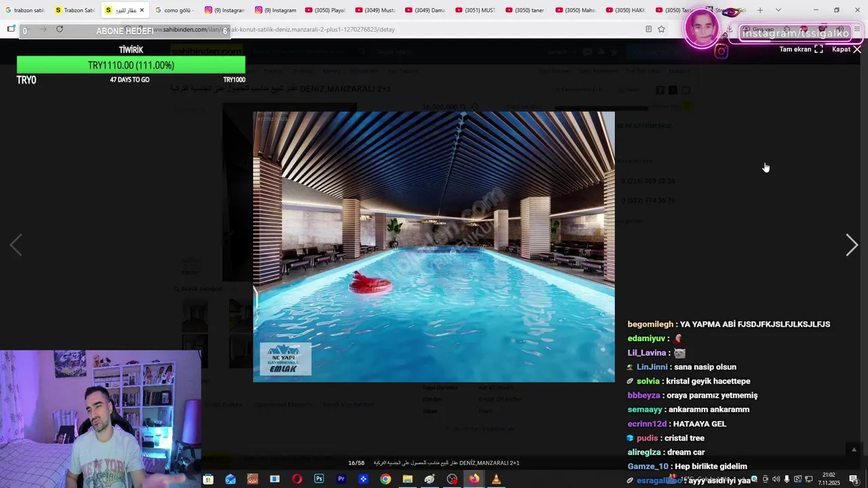Open volume control in system tray
868x488 pixels.
(x=776, y=479)
